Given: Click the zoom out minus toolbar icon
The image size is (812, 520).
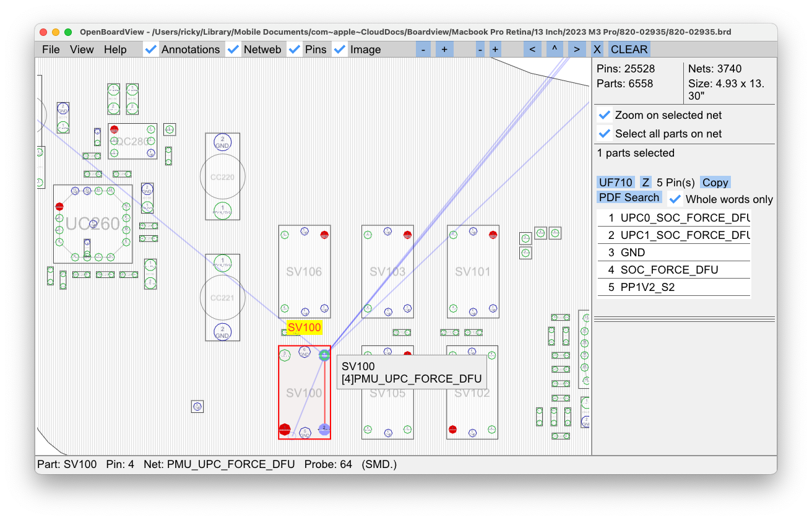Looking at the screenshot, I should [423, 49].
